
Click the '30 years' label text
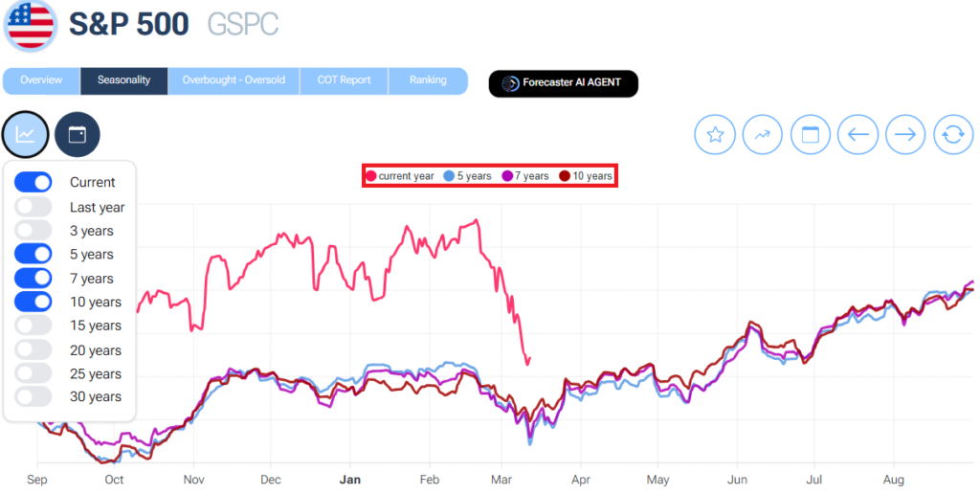(x=96, y=397)
